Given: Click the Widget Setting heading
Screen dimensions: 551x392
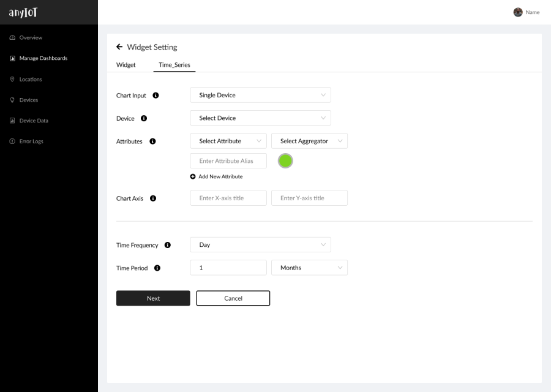Looking at the screenshot, I should click(x=152, y=47).
